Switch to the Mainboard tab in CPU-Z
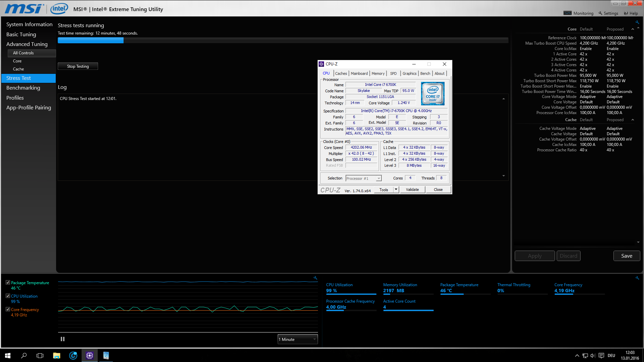644x362 pixels. point(359,73)
